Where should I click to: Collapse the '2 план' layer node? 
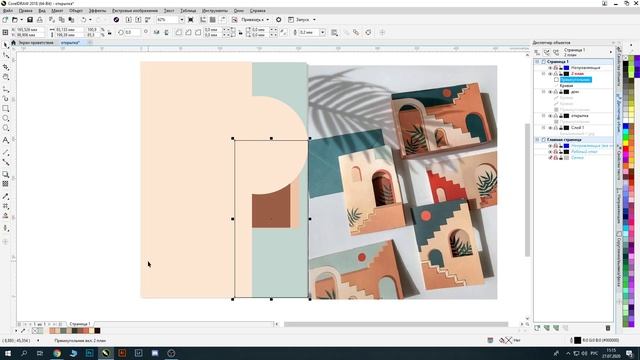coord(543,74)
